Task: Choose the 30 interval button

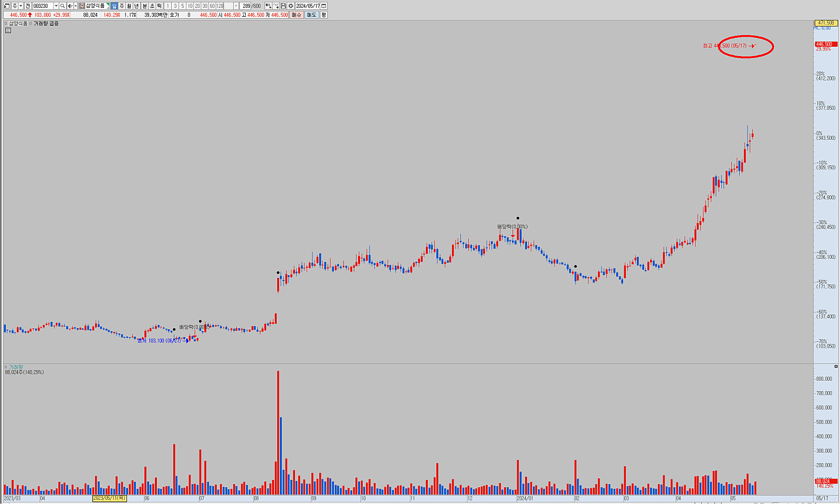Action: tap(205, 6)
